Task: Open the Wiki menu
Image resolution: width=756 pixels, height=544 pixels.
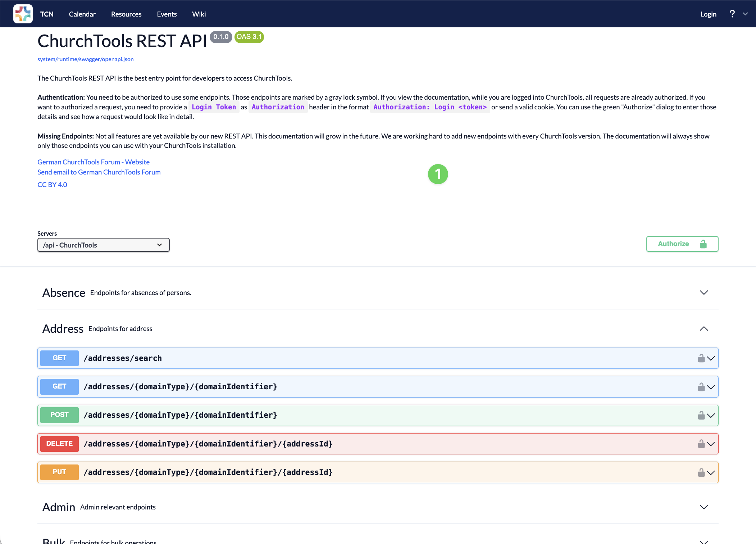Action: pyautogui.click(x=199, y=14)
